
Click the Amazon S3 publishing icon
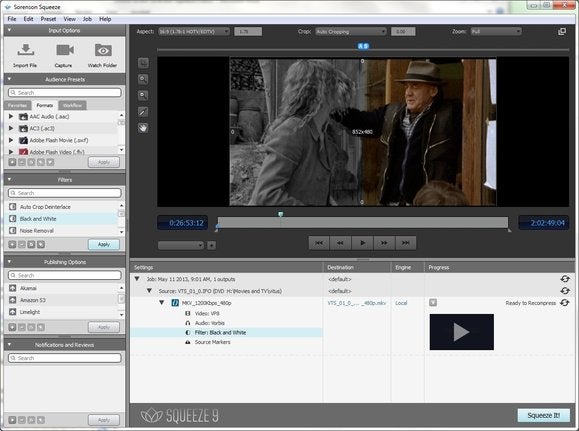coord(13,300)
